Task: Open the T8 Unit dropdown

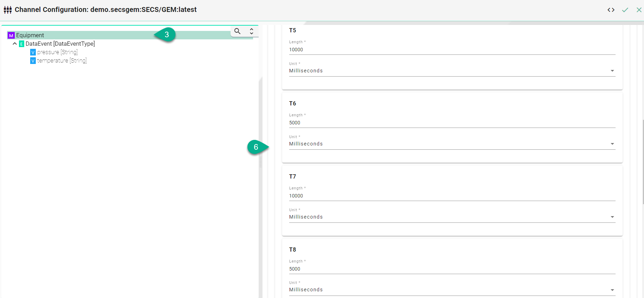Action: click(x=452, y=290)
